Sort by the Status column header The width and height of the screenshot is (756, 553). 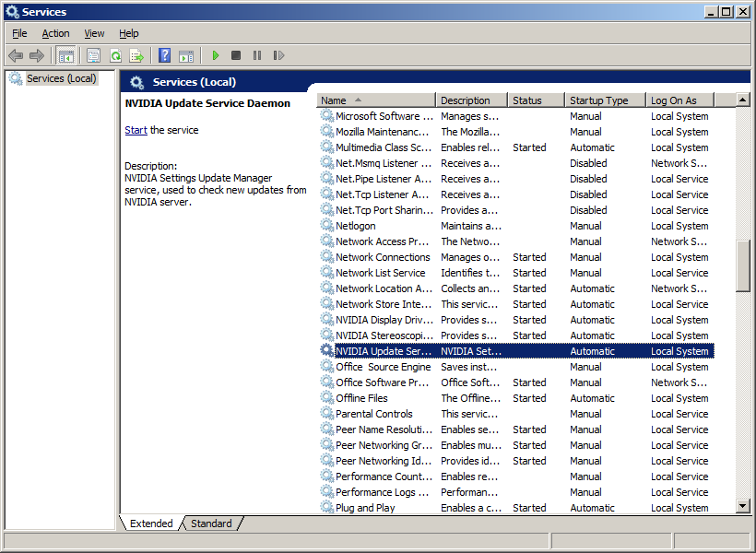coord(536,100)
